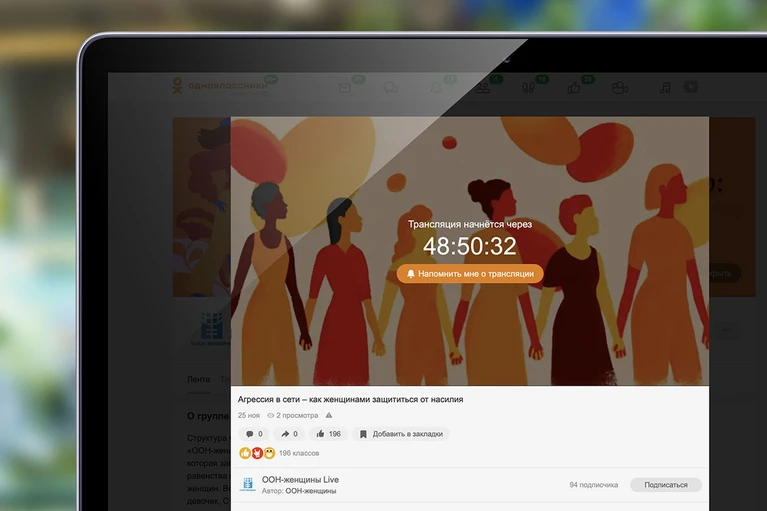Viewport: 767px width, 511px height.
Task: Open the discussions chat bubbles icon
Action: click(x=391, y=88)
